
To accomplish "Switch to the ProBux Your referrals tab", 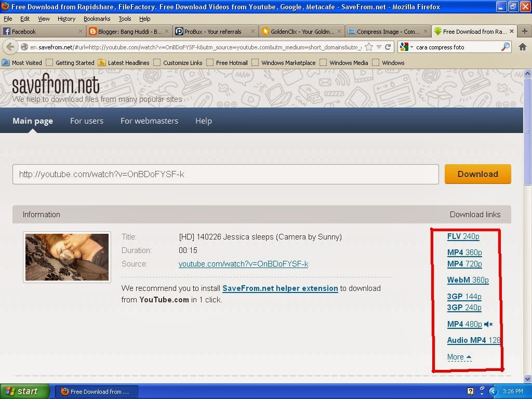I will pyautogui.click(x=215, y=32).
